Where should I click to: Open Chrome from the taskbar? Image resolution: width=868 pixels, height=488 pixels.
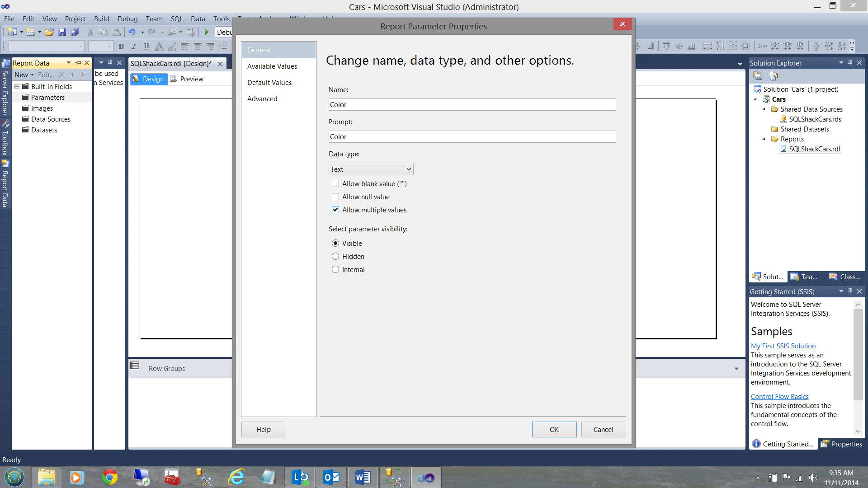point(109,477)
